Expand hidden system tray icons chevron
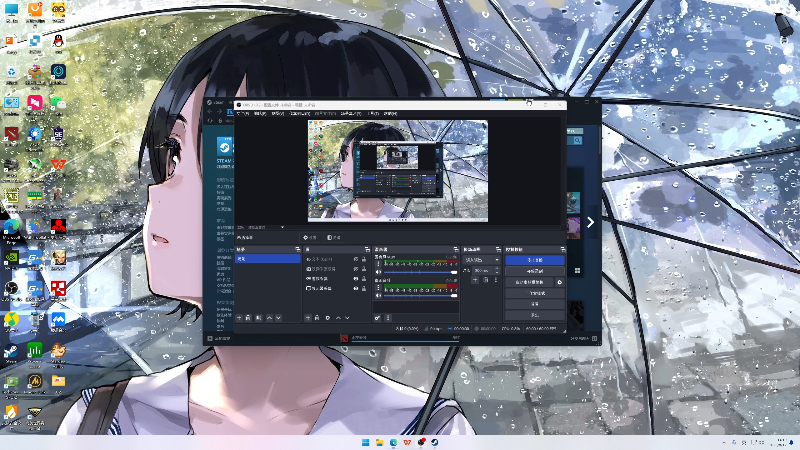Viewport: 800px width, 450px height. [x=723, y=442]
